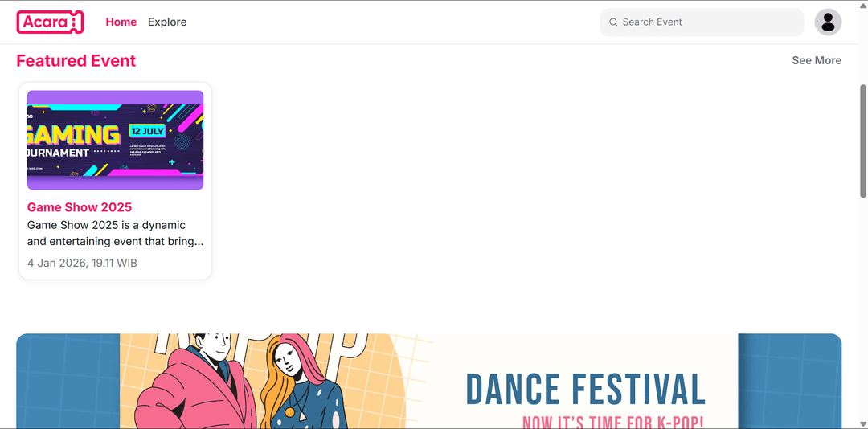The image size is (868, 429).
Task: Click the Game Show 2025 description text
Action: click(x=115, y=233)
